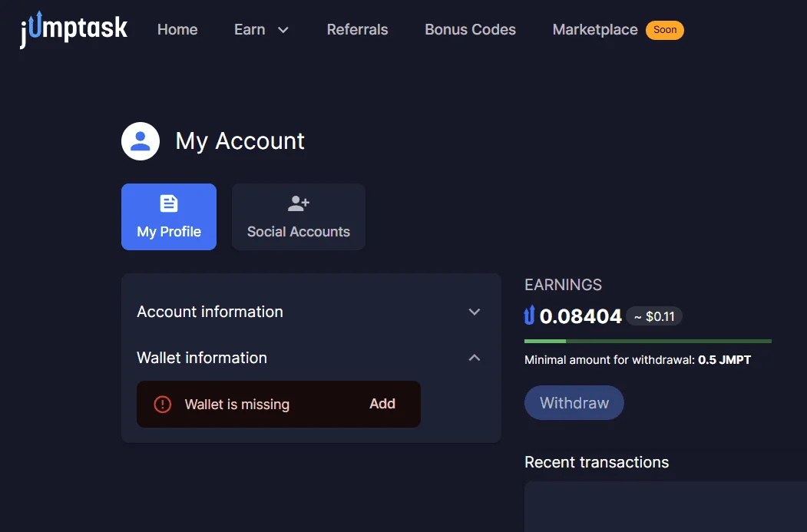Open the Earn dropdown menu
This screenshot has width=807, height=532.
(x=261, y=29)
